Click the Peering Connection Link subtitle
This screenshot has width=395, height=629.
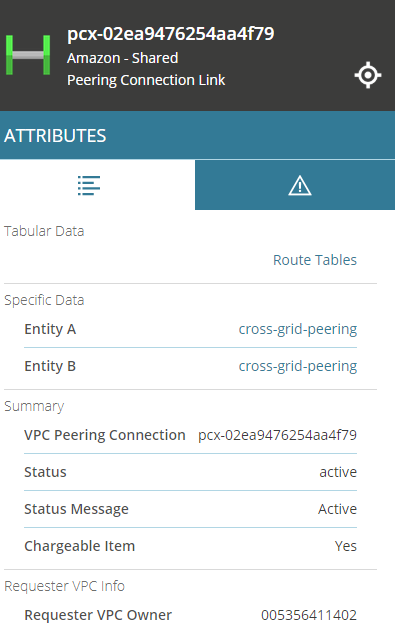146,80
